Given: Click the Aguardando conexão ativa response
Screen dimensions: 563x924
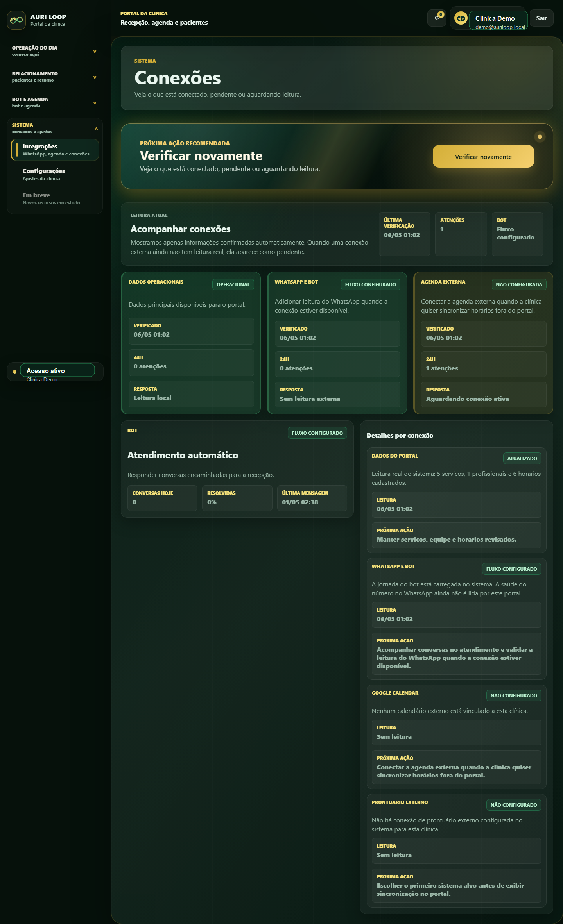Looking at the screenshot, I should click(x=468, y=399).
